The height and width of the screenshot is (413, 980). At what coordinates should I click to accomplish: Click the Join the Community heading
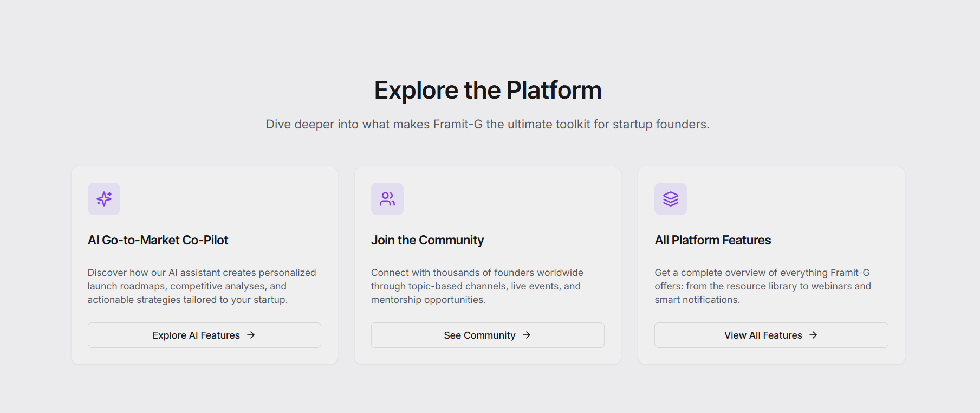[427, 240]
